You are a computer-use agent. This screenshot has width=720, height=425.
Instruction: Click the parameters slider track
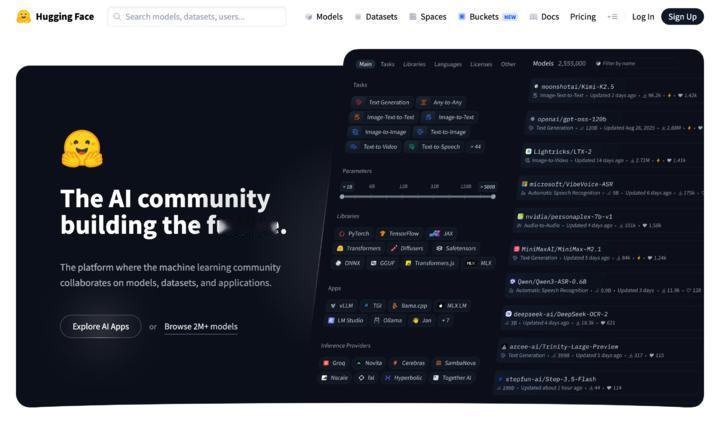click(x=417, y=196)
